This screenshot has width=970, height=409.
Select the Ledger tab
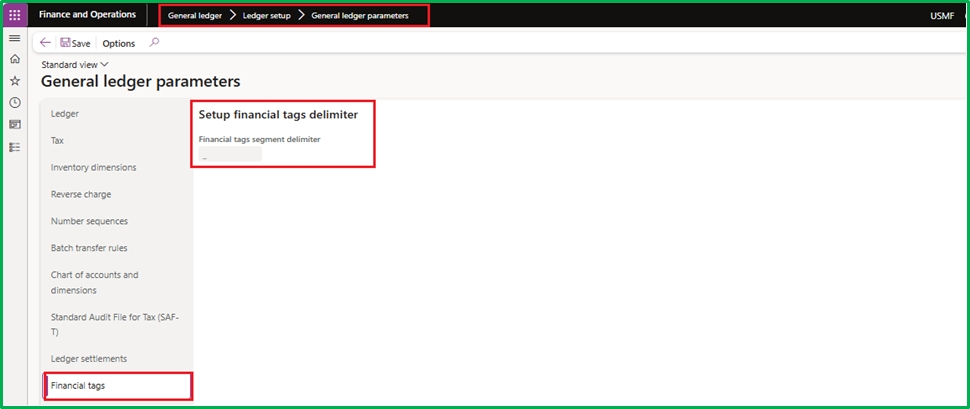pos(65,114)
